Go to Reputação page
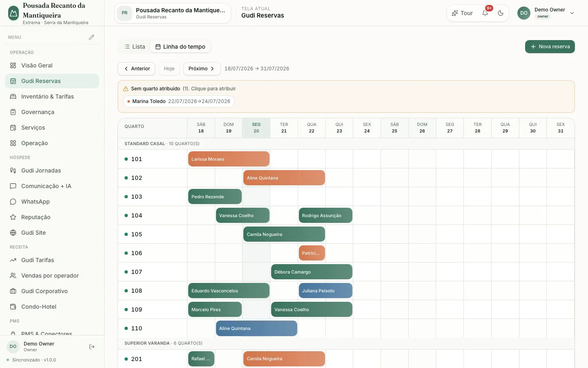This screenshot has width=588, height=368. pos(52,217)
